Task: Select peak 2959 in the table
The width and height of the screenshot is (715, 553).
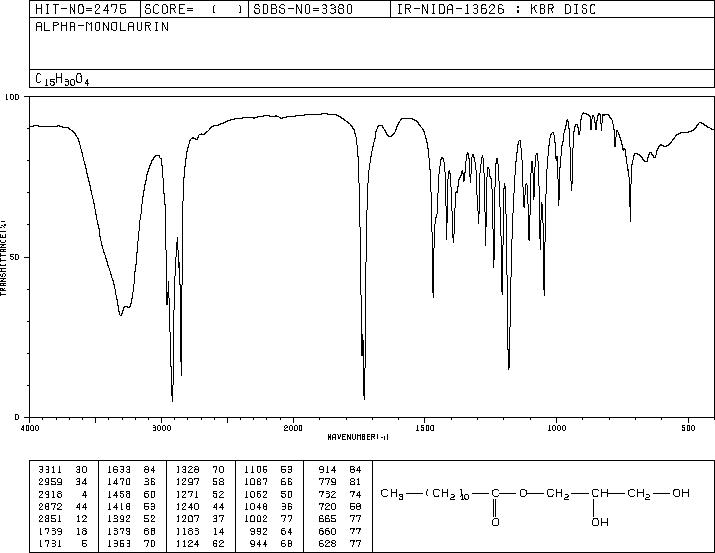Action: coord(62,482)
